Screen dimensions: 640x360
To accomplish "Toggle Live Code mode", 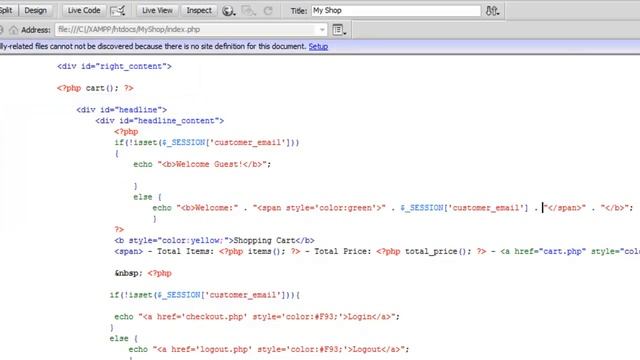I will (x=84, y=11).
